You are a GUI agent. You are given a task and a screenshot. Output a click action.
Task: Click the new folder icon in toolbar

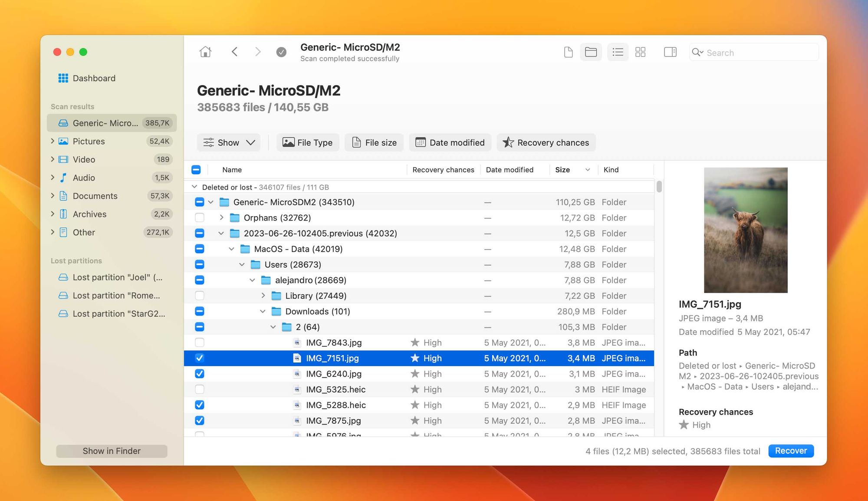[x=591, y=52]
